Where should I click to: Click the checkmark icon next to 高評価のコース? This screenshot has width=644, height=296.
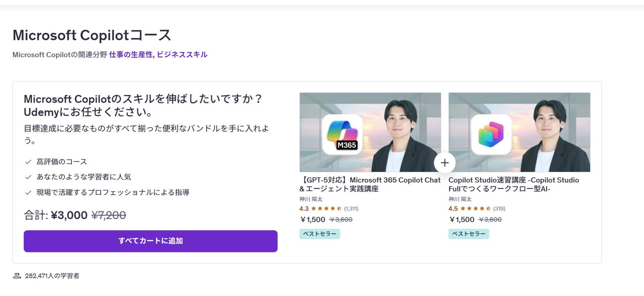[x=28, y=162]
